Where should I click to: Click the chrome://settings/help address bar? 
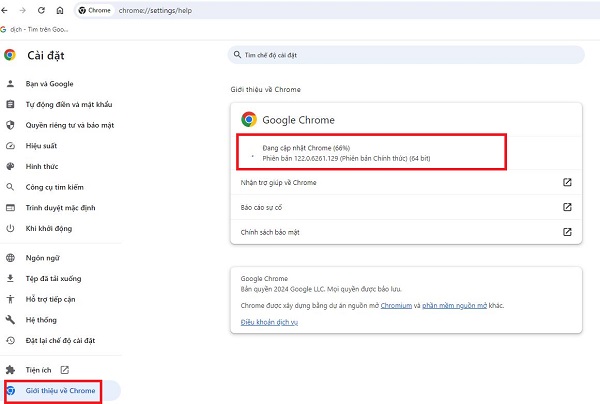(x=155, y=10)
